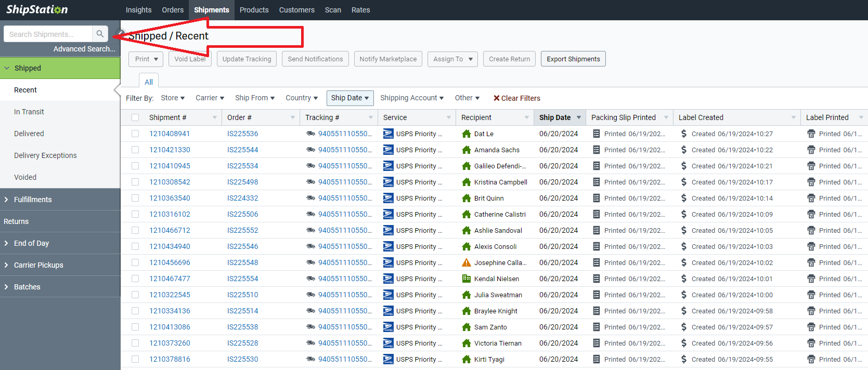The height and width of the screenshot is (370, 868).
Task: Check the box for shipment 1210408941
Action: [x=135, y=134]
